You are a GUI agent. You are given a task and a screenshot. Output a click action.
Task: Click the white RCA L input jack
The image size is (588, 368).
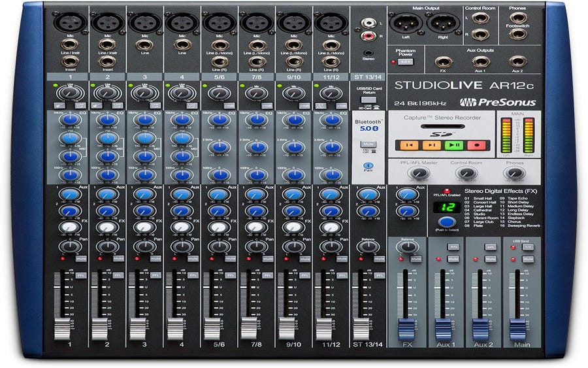[x=368, y=24]
